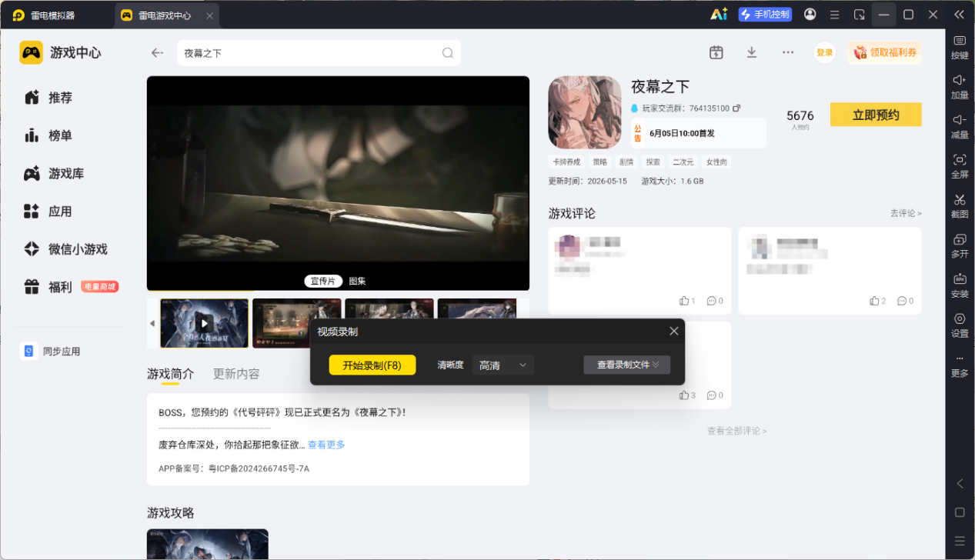This screenshot has width=975, height=560.
Task: Decrease volume with 减量 icon
Action: (x=960, y=126)
